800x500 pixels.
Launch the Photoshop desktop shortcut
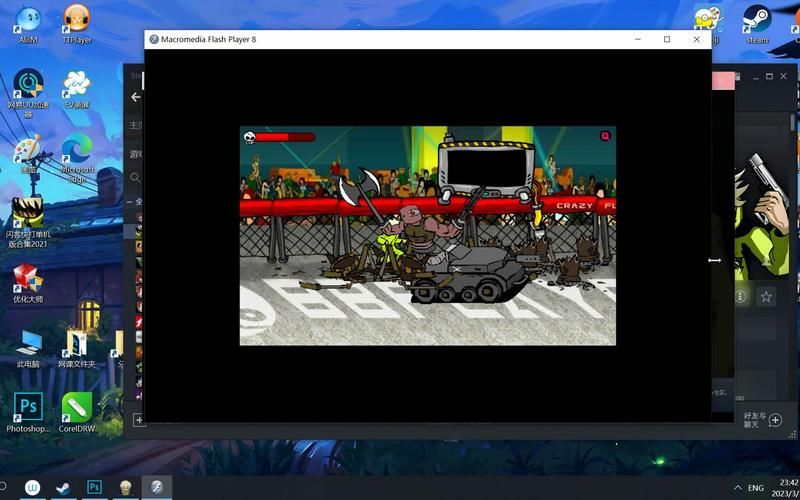pyautogui.click(x=29, y=412)
